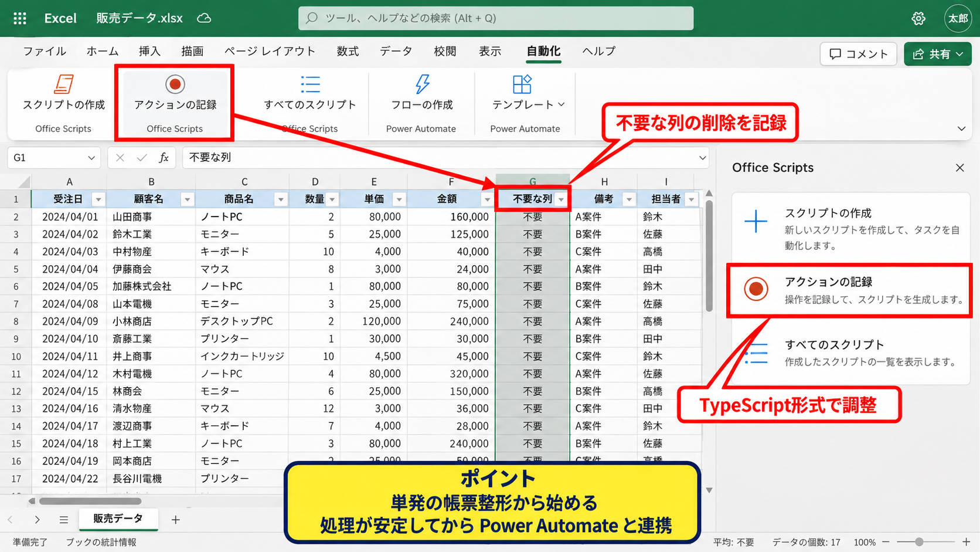Click the confirm checkmark in formula bar
Image resolution: width=980 pixels, height=552 pixels.
pyautogui.click(x=142, y=158)
